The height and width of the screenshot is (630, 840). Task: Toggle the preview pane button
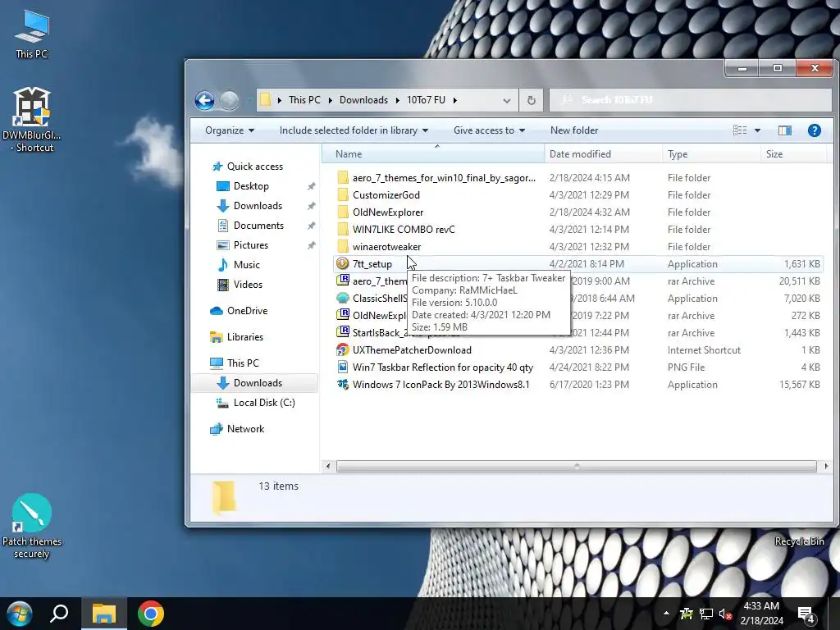[x=785, y=130]
